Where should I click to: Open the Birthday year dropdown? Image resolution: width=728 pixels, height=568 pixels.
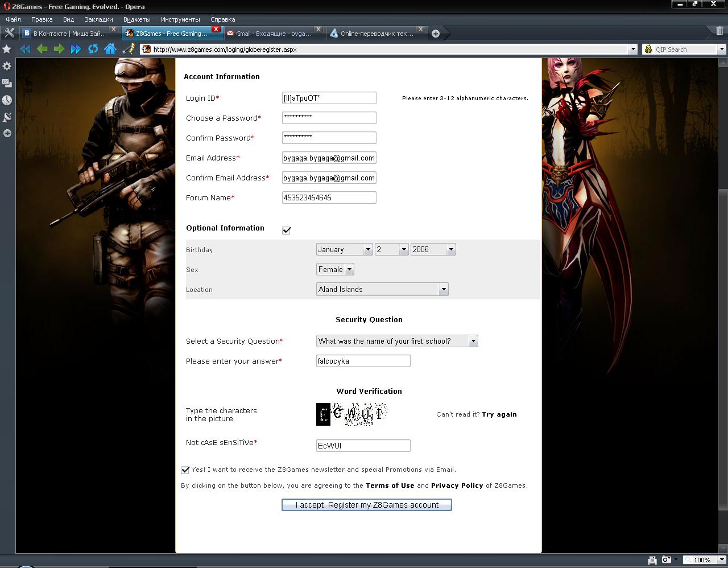click(433, 249)
